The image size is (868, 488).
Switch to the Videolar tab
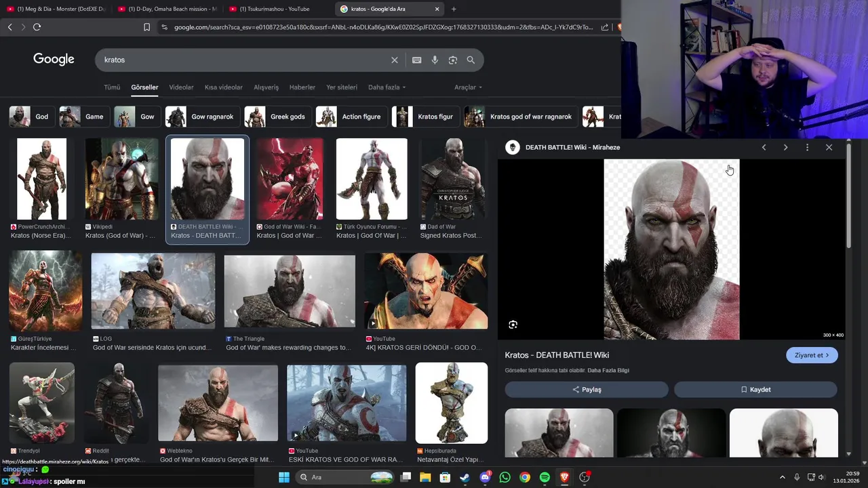coord(181,87)
